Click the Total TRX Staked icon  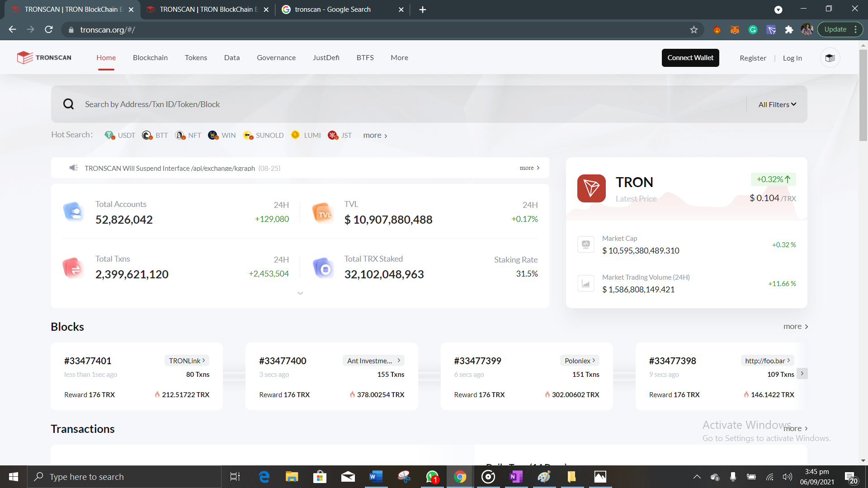point(323,267)
